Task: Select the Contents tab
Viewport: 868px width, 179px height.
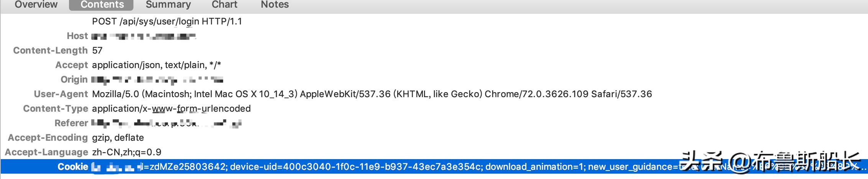Action: point(102,5)
